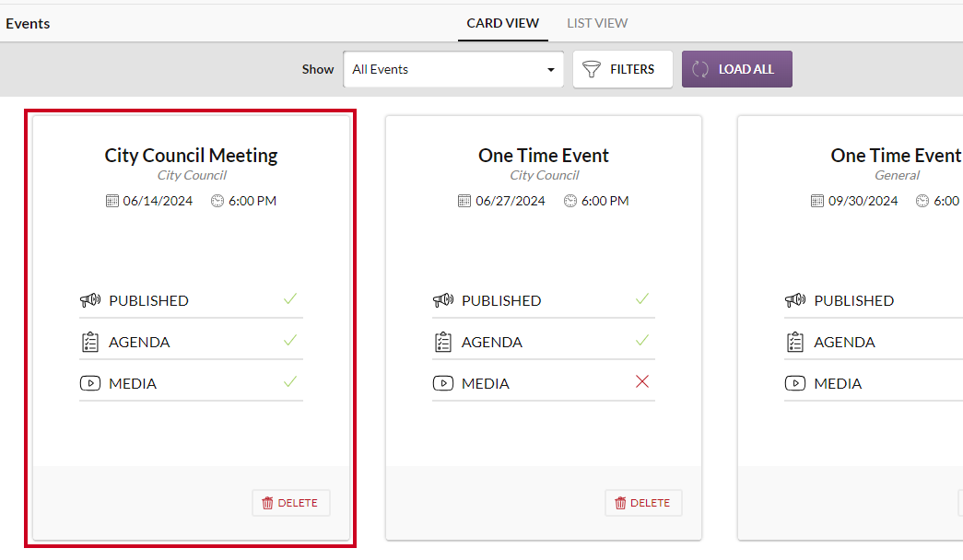963x560 pixels.
Task: Click City Council subtitle under City Council Meeting
Action: pos(192,175)
